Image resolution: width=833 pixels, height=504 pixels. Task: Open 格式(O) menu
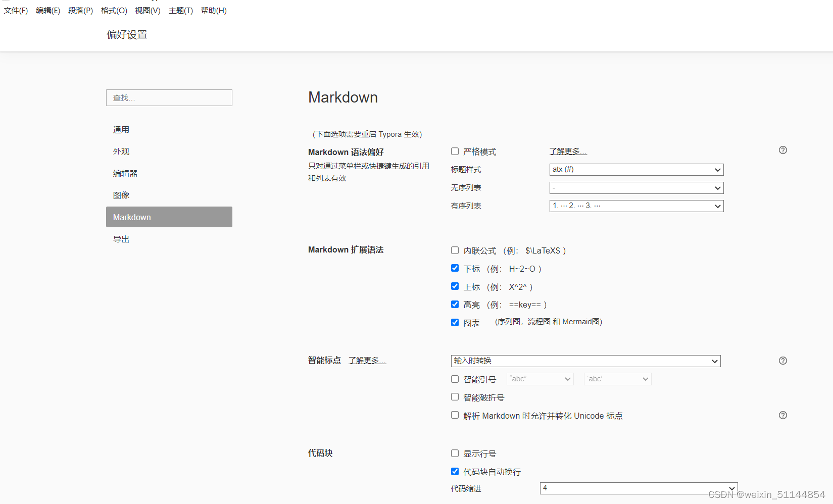coord(114,11)
